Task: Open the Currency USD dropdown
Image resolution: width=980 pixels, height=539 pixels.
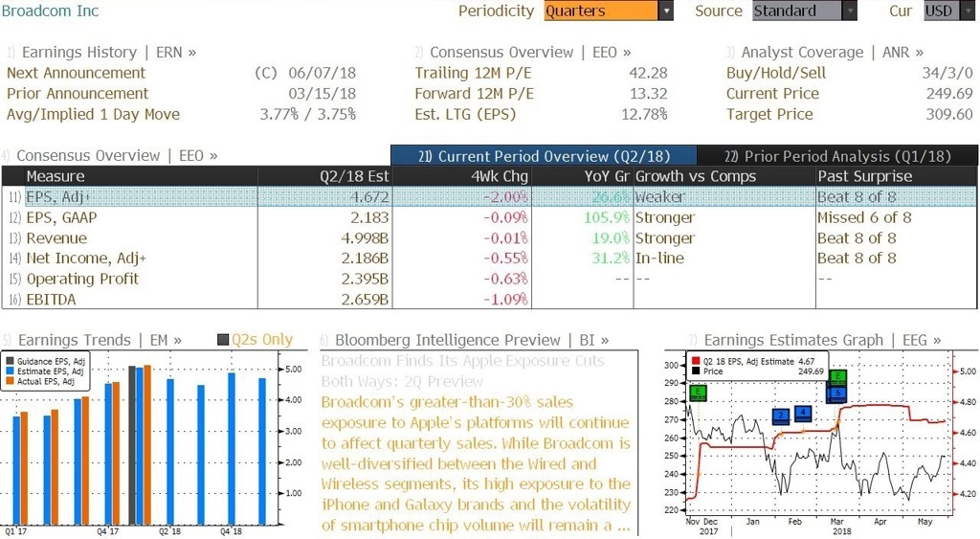Action: coord(948,11)
